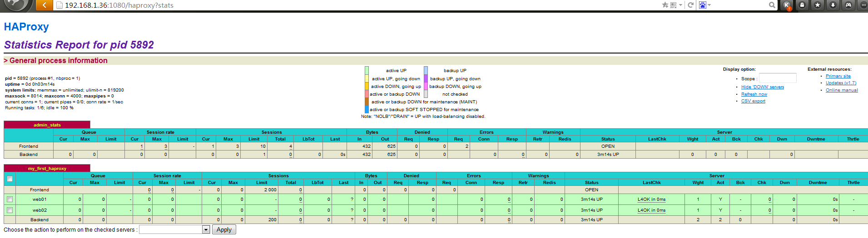
Task: Click the game controller toolbar icon
Action: click(848, 5)
